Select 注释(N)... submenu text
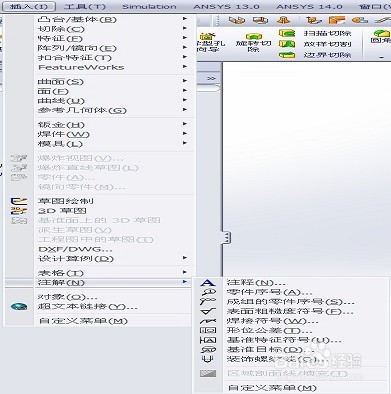Screen dimensions: 391x394 pyautogui.click(x=256, y=283)
